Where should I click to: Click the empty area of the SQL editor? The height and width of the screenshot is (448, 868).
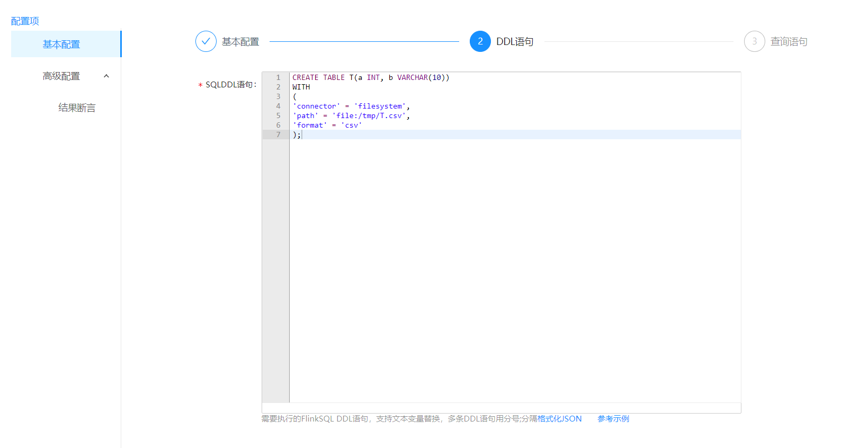514,265
